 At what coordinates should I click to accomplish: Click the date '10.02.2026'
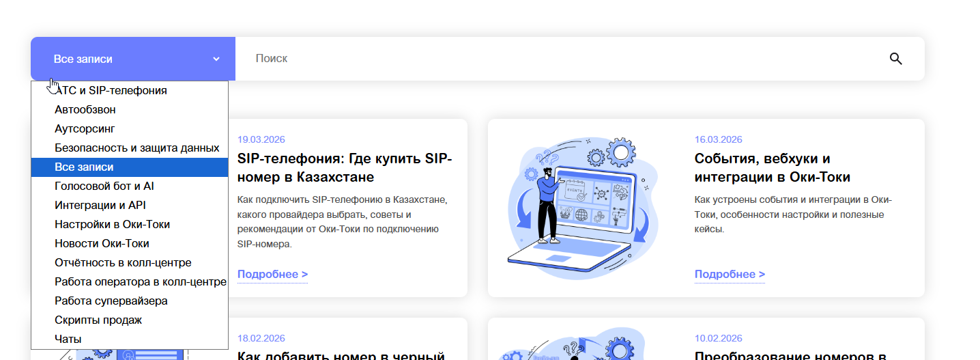point(719,338)
